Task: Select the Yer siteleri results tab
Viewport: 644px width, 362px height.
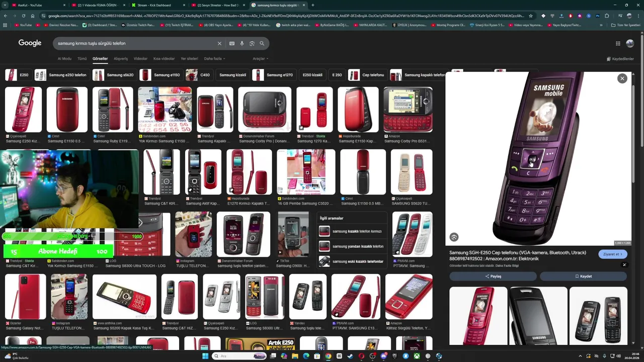Action: coord(189,59)
